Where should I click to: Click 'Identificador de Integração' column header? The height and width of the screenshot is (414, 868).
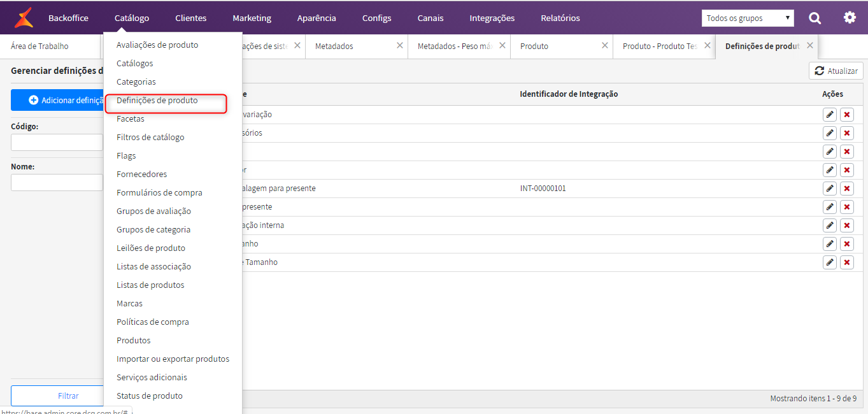point(569,94)
